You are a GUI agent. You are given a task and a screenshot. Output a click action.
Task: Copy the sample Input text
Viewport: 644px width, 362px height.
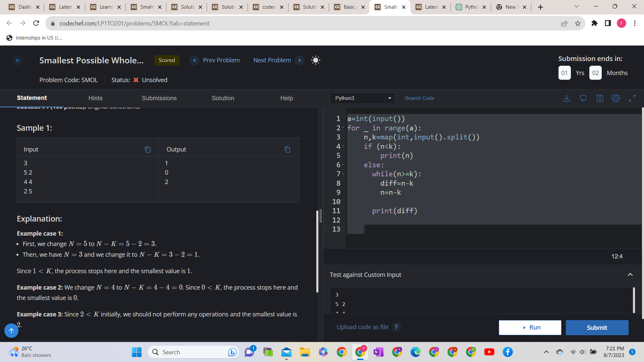pos(148,149)
